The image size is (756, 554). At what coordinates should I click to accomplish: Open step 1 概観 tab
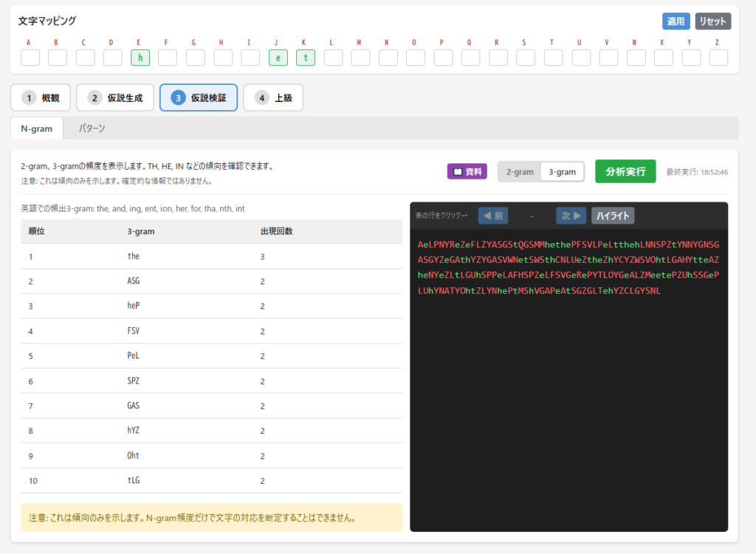(41, 98)
